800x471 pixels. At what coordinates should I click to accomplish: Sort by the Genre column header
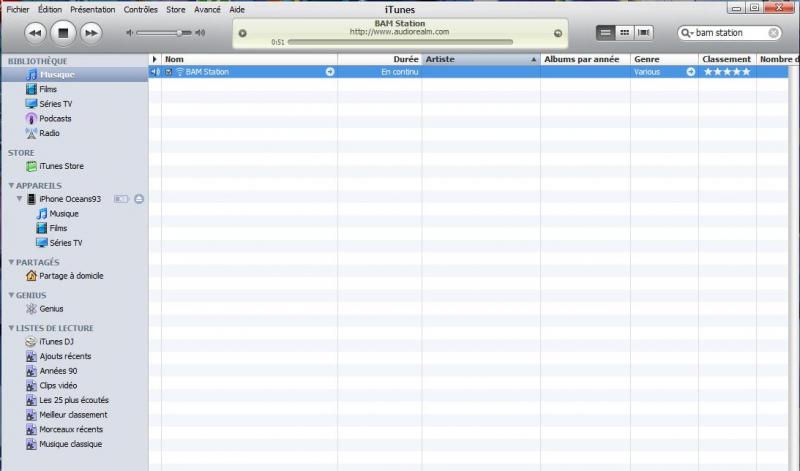(664, 59)
